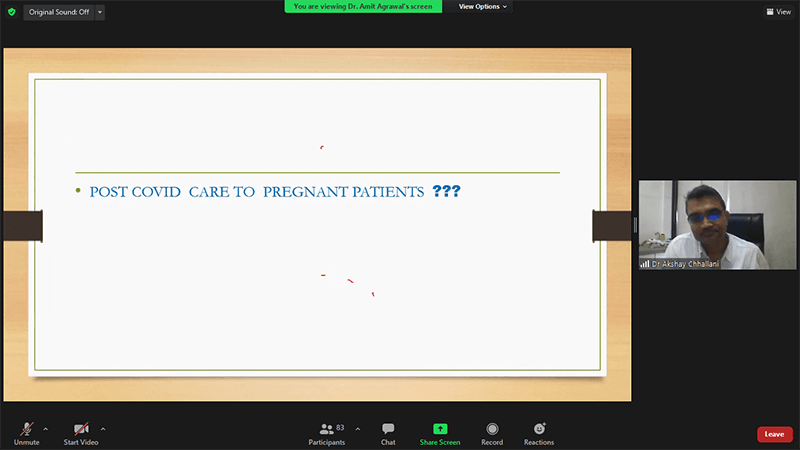Unmute the microphone
This screenshot has height=450, width=800.
(27, 433)
